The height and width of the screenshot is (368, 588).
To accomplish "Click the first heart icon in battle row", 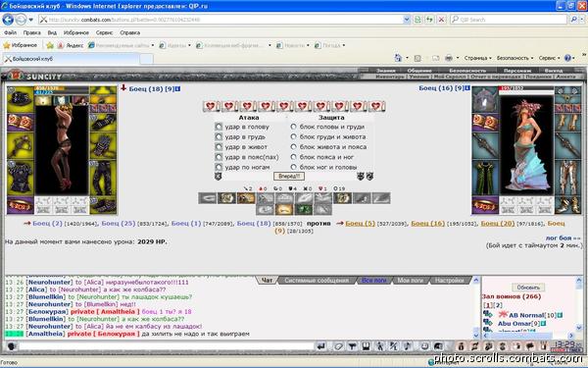I will (x=211, y=106).
